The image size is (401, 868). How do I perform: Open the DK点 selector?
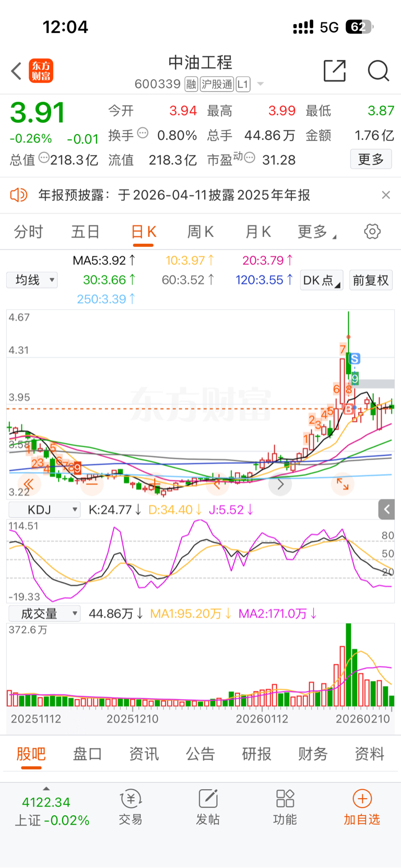coord(321,280)
